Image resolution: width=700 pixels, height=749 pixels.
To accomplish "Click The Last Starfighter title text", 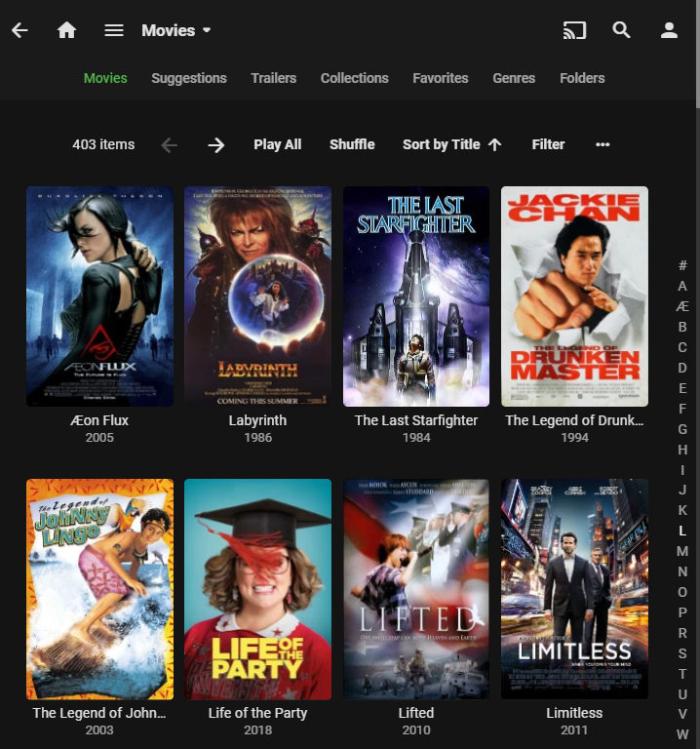I will click(416, 420).
